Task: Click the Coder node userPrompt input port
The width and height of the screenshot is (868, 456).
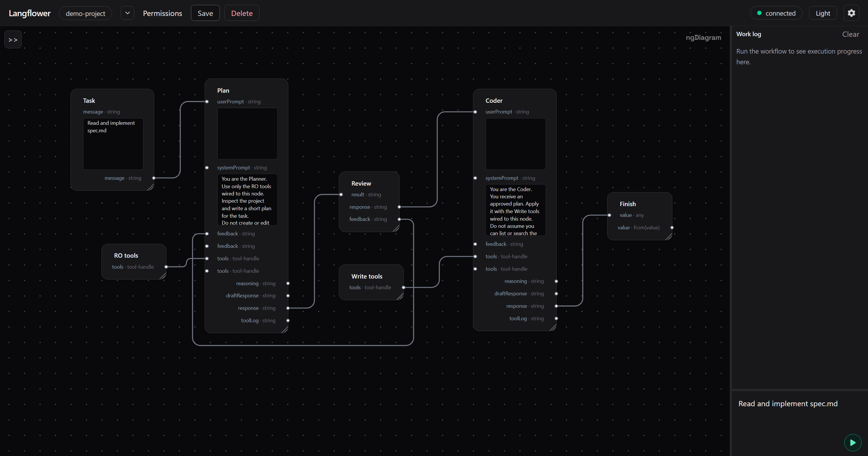Action: [x=475, y=112]
